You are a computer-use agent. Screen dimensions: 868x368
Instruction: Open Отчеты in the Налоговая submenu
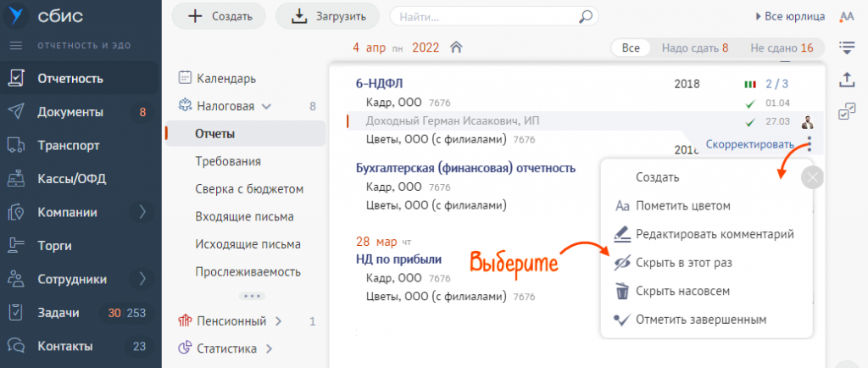pos(245,133)
